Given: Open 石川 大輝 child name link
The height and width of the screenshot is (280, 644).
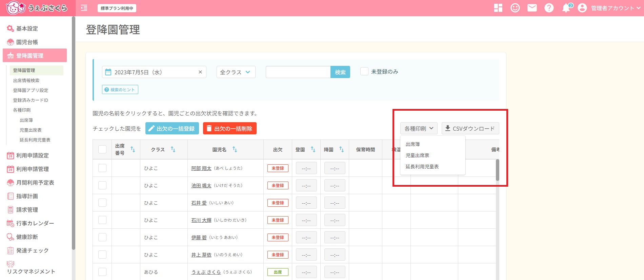Looking at the screenshot, I should [x=201, y=220].
